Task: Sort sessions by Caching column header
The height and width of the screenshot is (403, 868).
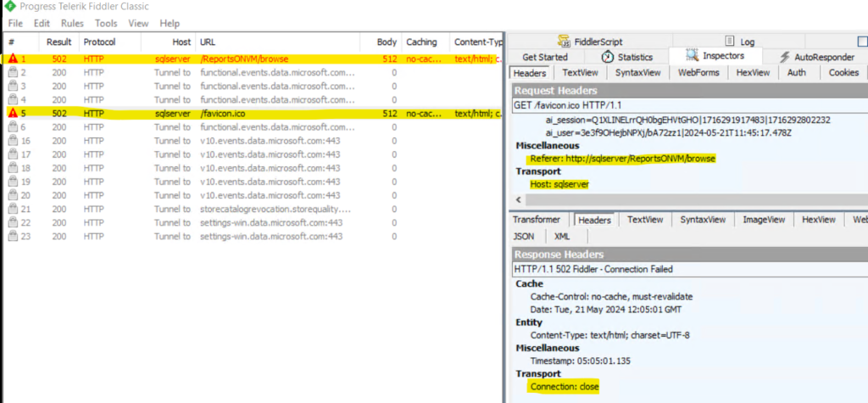Action: (x=426, y=42)
